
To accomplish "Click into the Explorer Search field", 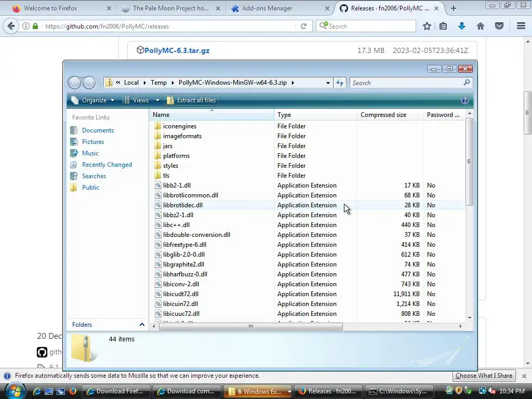I will click(x=406, y=83).
